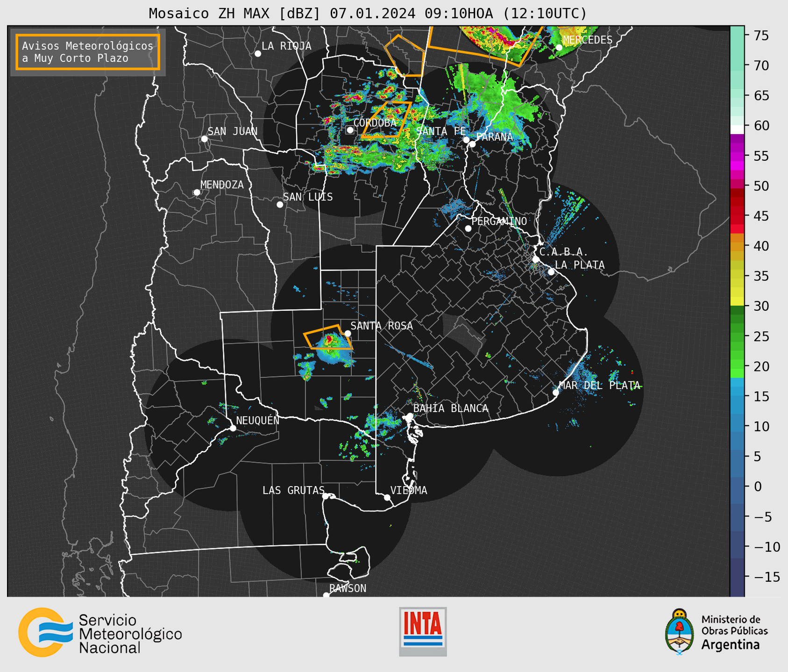
Task: Click the CÓRDOBA label
Action: click(375, 122)
